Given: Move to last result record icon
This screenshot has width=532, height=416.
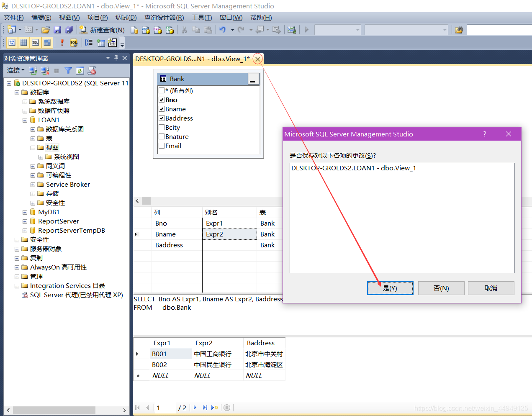Looking at the screenshot, I should [x=205, y=408].
